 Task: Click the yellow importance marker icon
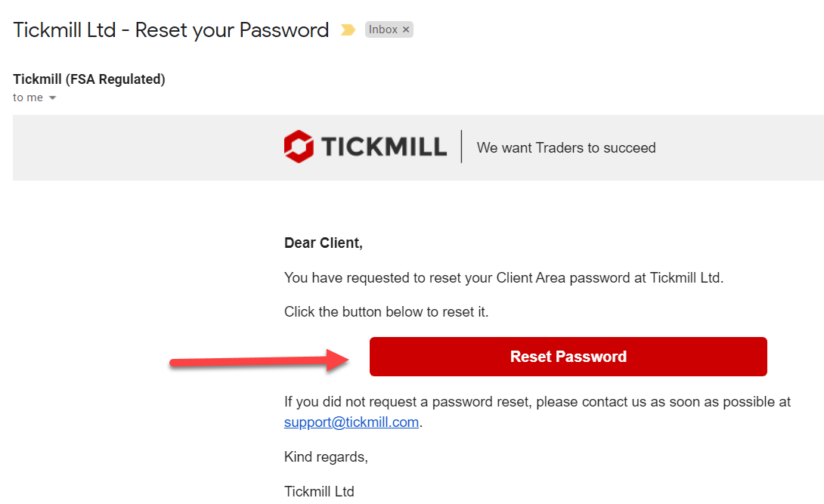point(348,30)
